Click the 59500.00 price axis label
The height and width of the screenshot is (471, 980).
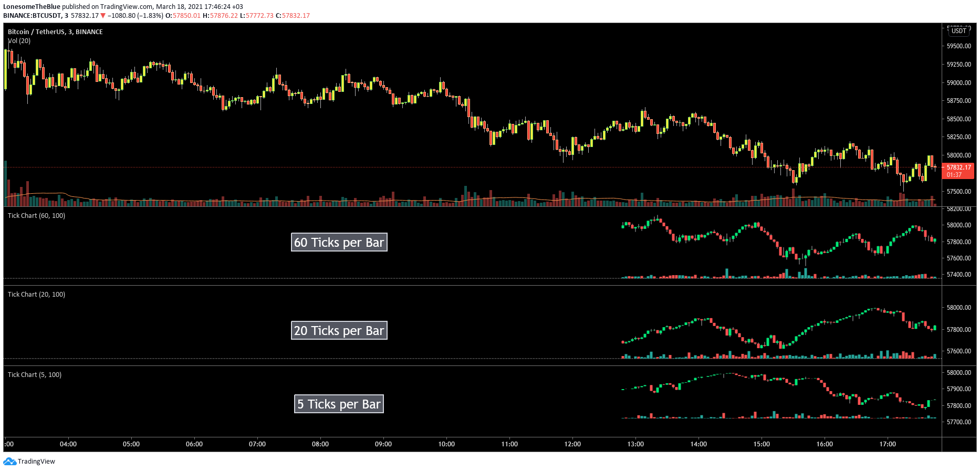[959, 46]
